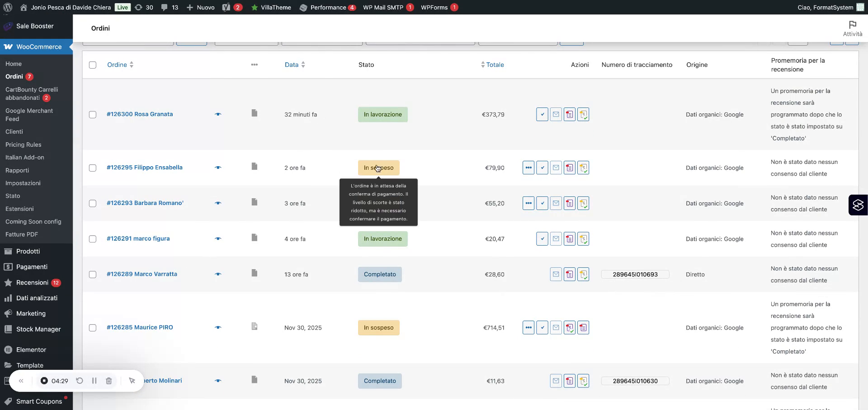Check the select-all checkbox in the table header
Viewport: 868px width, 410px height.
pyautogui.click(x=93, y=65)
